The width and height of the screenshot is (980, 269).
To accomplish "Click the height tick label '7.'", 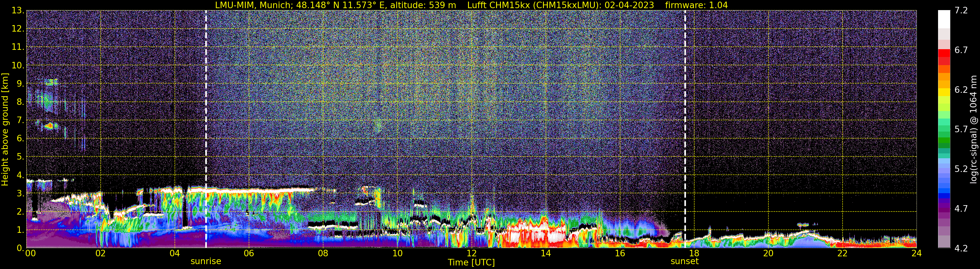I will (x=20, y=120).
